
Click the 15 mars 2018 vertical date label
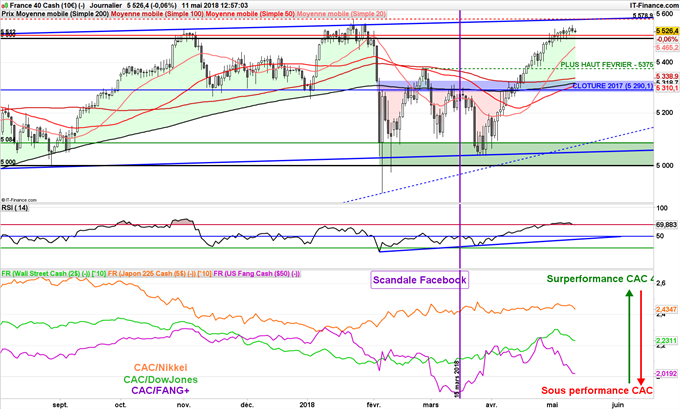coord(456,378)
